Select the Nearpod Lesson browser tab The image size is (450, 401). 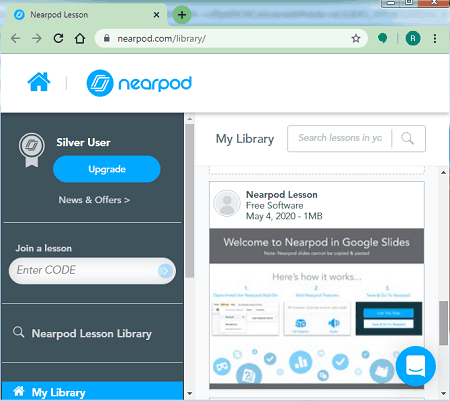tap(86, 15)
